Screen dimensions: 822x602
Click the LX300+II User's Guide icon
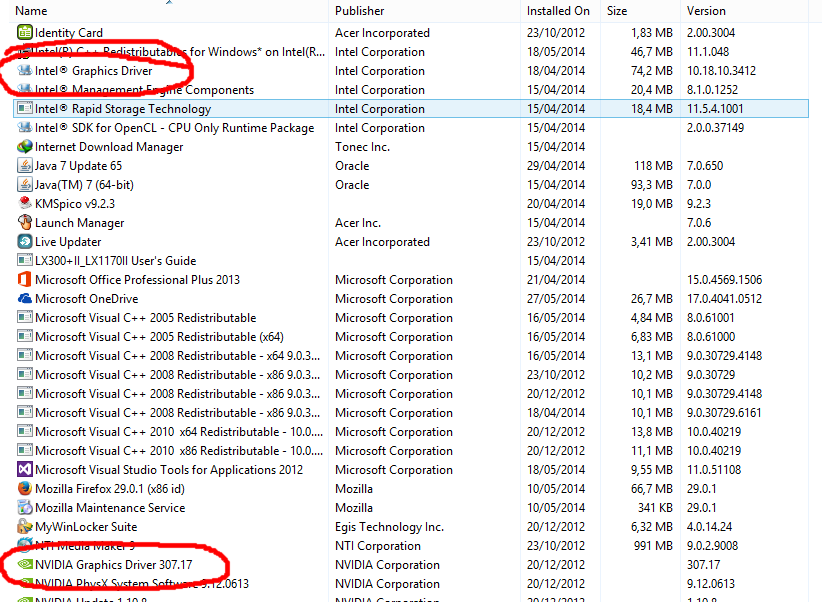pos(24,260)
